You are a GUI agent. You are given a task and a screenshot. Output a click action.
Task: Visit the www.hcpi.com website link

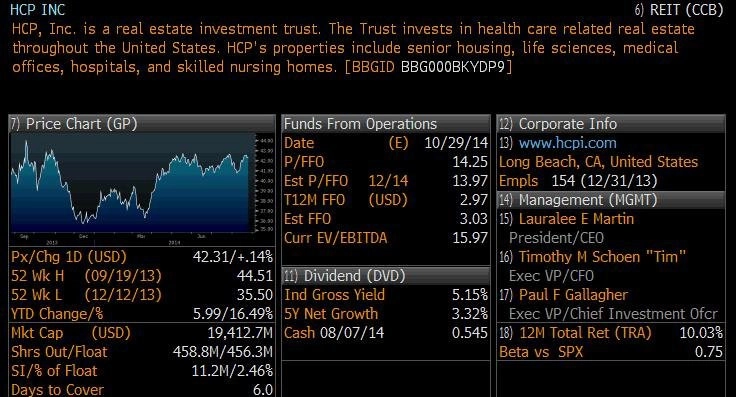pos(567,143)
